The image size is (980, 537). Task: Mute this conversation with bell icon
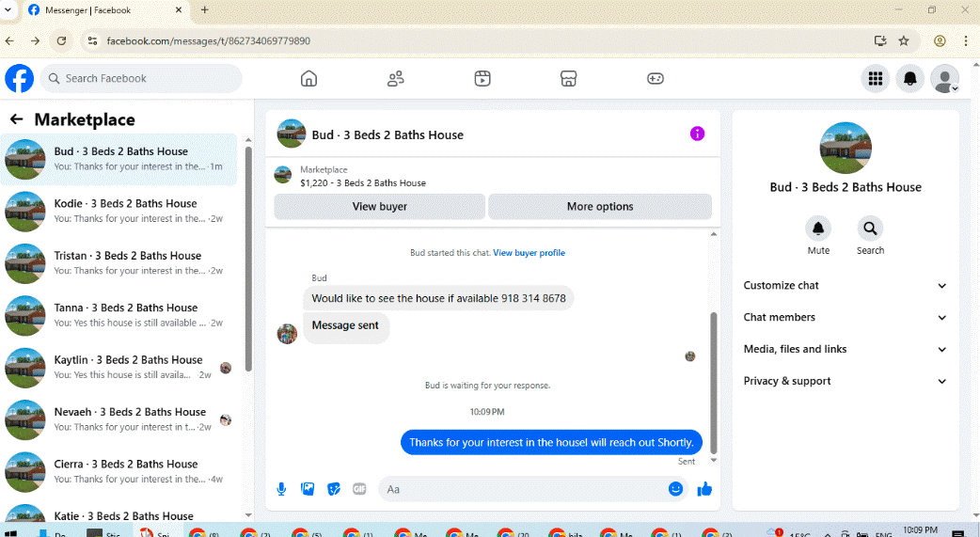pos(818,229)
